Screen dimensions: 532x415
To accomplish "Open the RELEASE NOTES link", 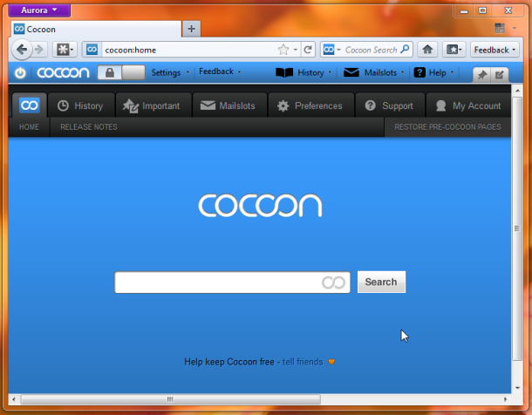I will (89, 127).
